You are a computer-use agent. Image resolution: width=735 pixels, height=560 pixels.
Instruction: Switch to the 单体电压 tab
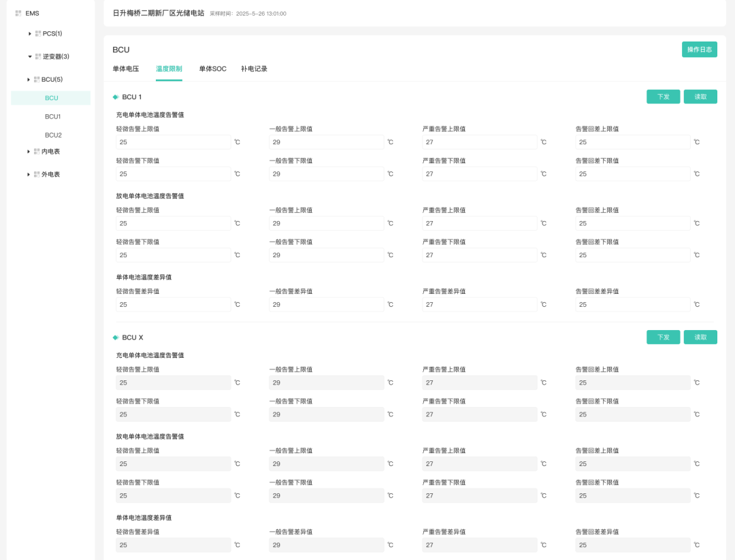pos(126,69)
